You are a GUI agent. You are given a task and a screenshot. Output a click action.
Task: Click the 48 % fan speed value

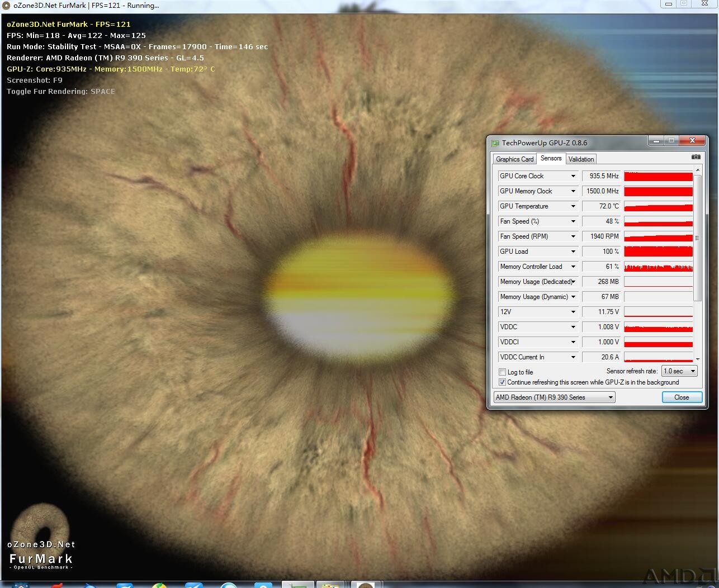pyautogui.click(x=602, y=221)
